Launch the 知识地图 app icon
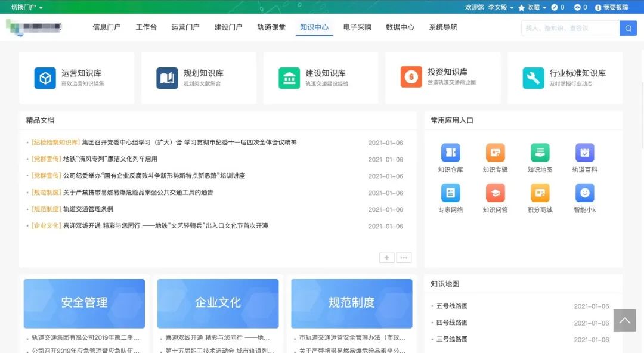The width and height of the screenshot is (644, 353). (540, 153)
